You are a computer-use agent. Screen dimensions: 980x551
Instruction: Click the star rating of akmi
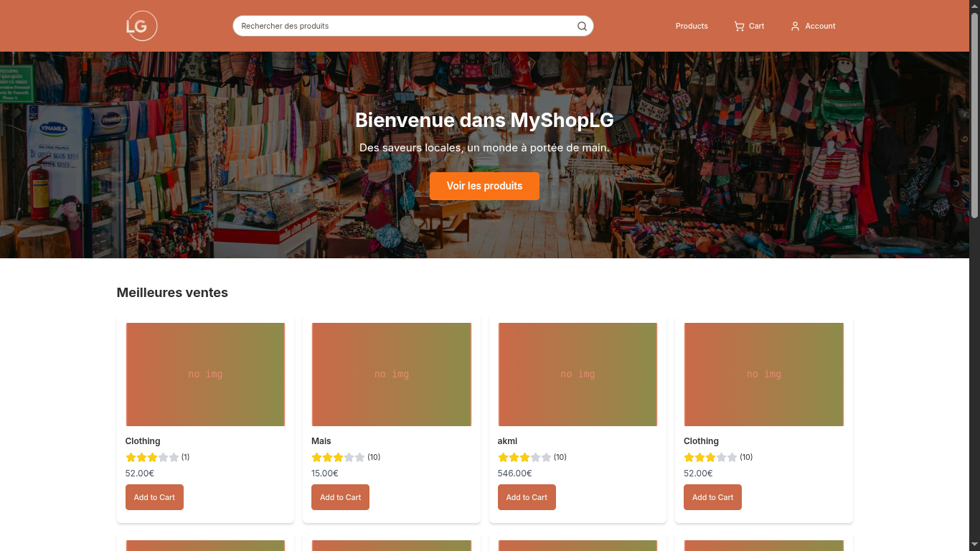pyautogui.click(x=524, y=457)
